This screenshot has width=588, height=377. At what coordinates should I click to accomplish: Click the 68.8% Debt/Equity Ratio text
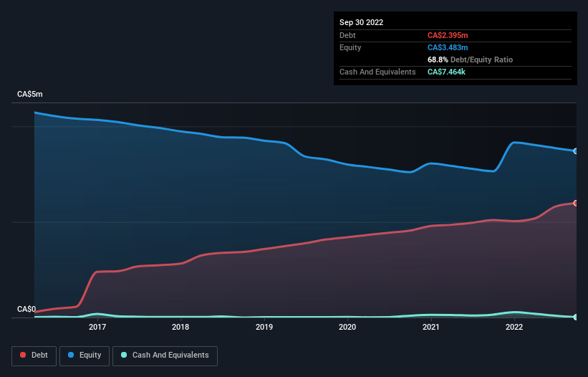pos(470,59)
